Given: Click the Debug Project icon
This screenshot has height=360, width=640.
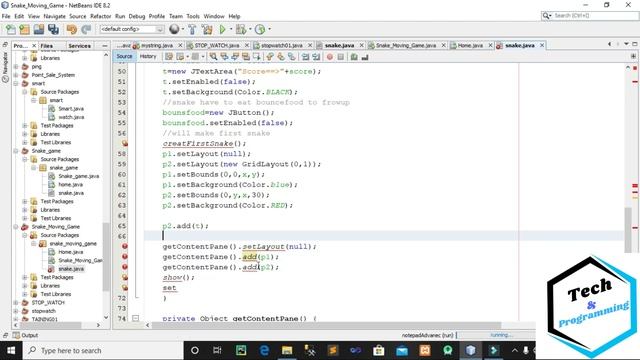Looking at the screenshot, I should coord(240,29).
